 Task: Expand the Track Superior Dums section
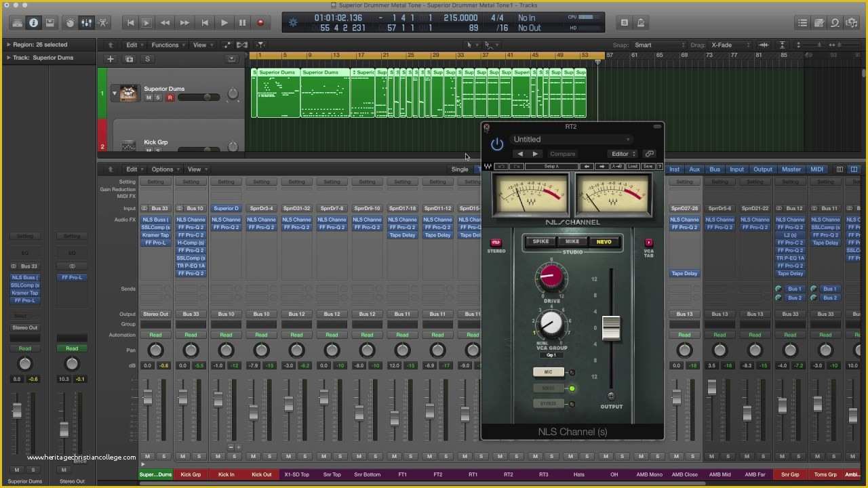click(7, 58)
